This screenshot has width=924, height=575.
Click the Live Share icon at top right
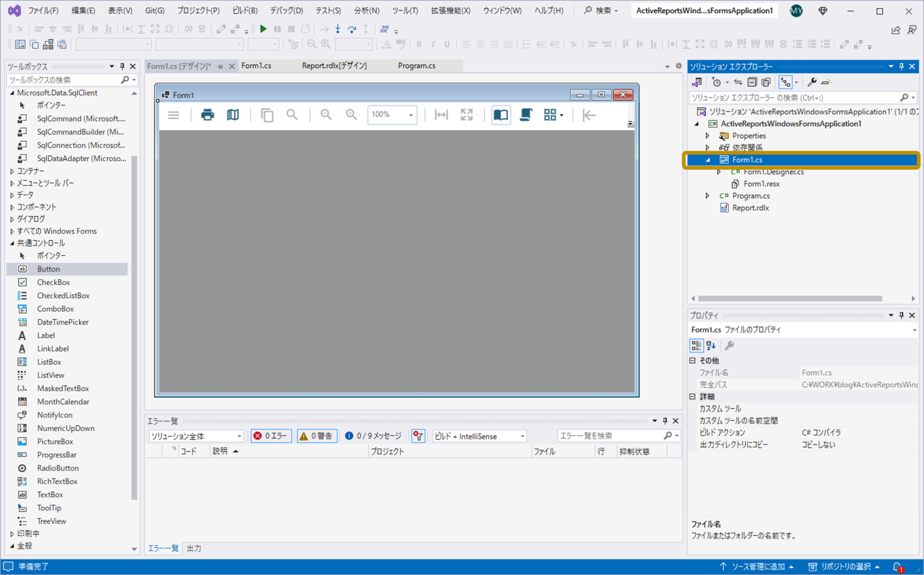896,30
